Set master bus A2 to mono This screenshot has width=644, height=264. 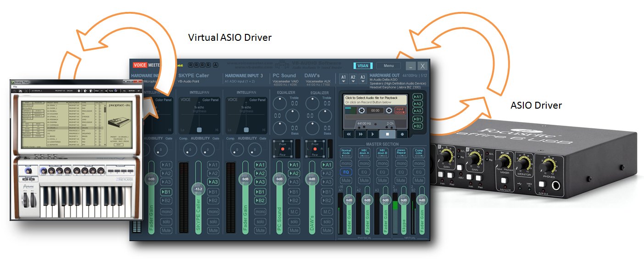click(x=365, y=163)
